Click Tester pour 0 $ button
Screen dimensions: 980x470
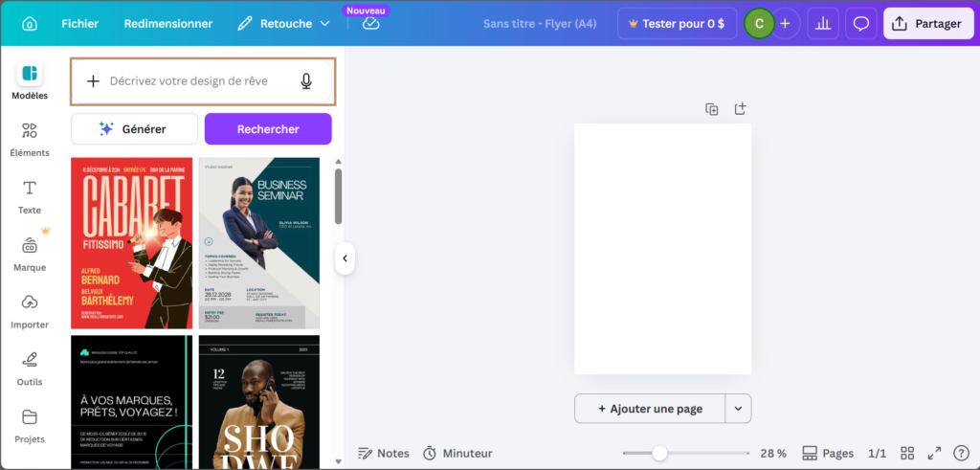point(677,24)
